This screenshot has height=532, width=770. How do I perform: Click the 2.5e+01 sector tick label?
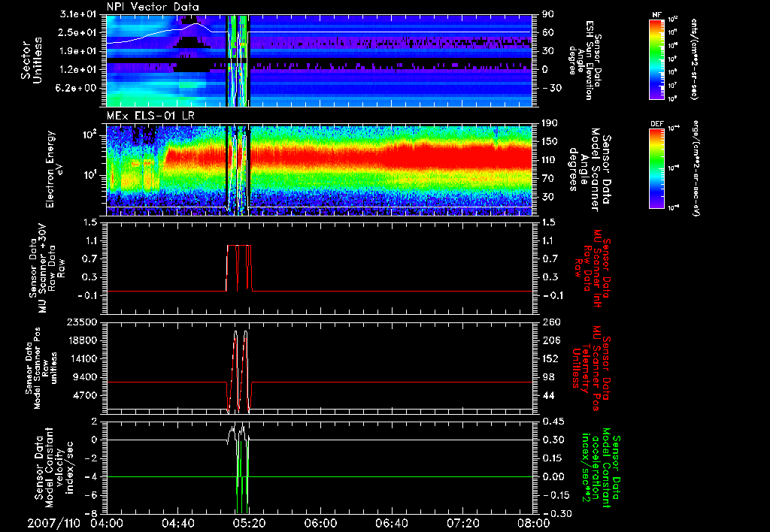pos(78,32)
